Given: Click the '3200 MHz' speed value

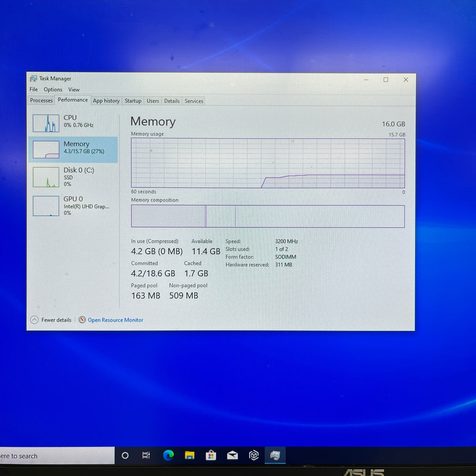Looking at the screenshot, I should [286, 241].
